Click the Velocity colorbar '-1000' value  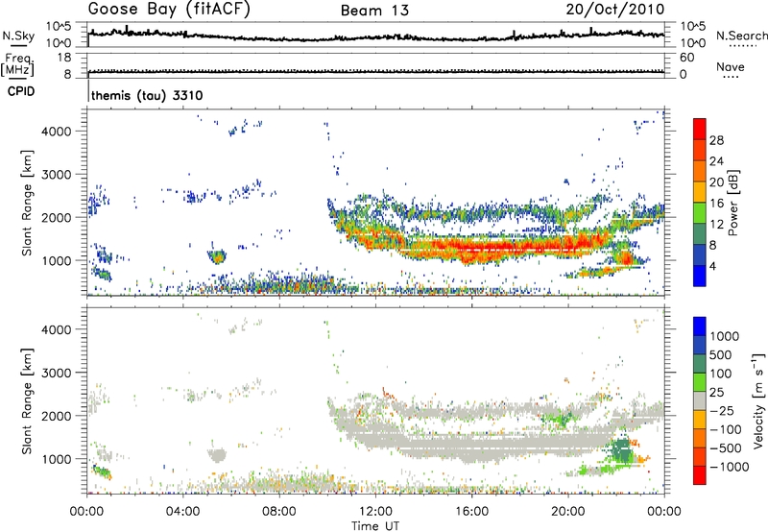click(x=729, y=467)
